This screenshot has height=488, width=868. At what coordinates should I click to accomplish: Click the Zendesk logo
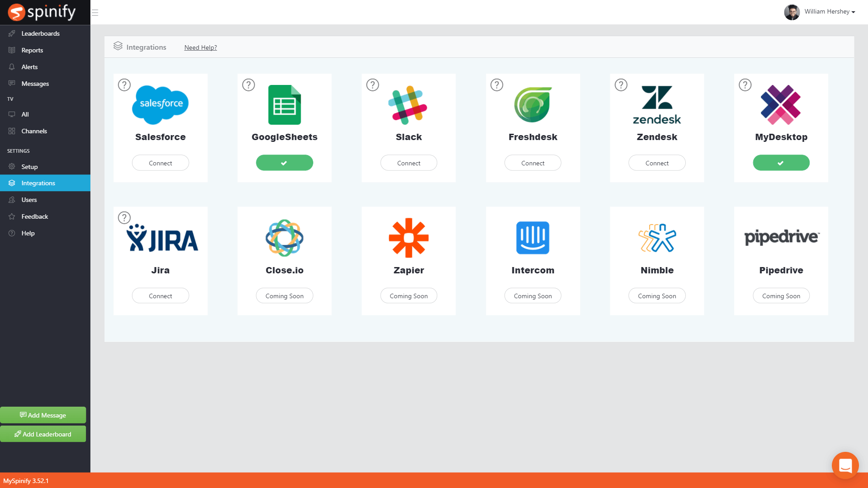point(657,105)
